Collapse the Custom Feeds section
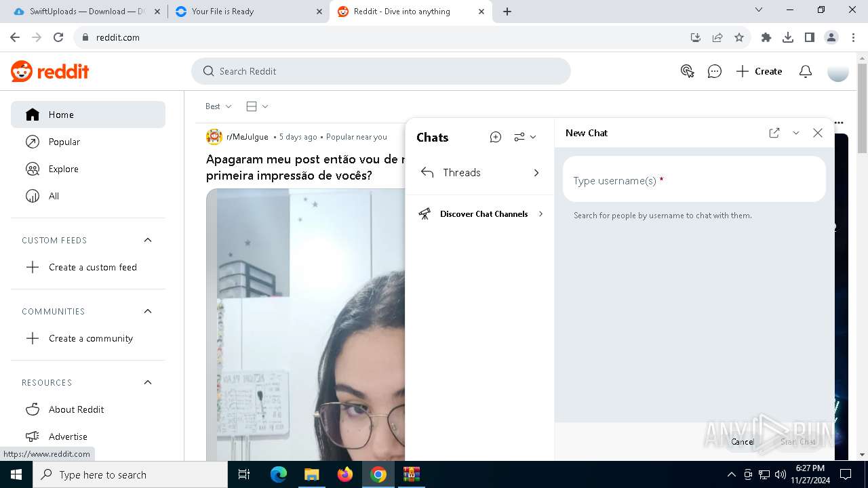Image resolution: width=868 pixels, height=488 pixels. (148, 240)
